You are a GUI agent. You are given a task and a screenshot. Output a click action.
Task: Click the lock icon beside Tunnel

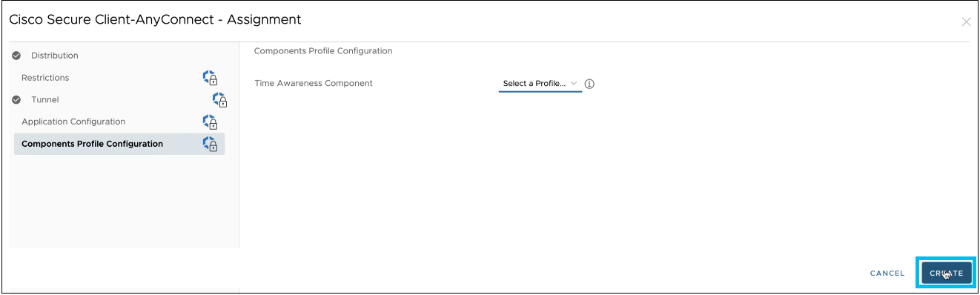click(x=219, y=99)
